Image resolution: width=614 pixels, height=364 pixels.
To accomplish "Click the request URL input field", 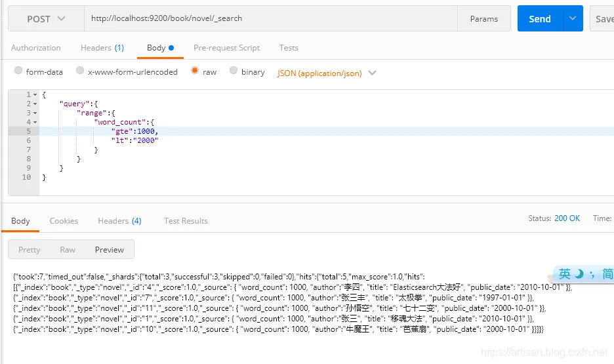I will pyautogui.click(x=269, y=19).
